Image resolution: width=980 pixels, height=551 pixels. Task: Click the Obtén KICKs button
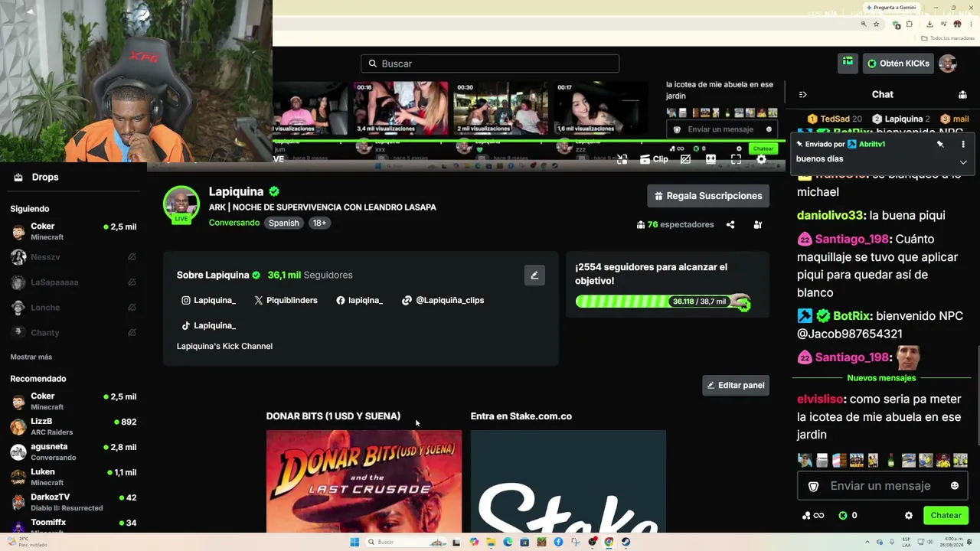[x=898, y=64]
